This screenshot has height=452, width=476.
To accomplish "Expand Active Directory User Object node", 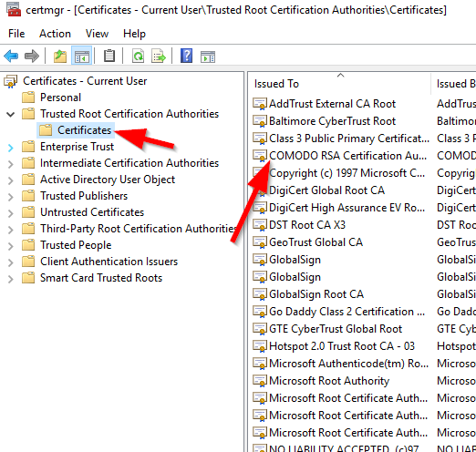I will click(11, 180).
